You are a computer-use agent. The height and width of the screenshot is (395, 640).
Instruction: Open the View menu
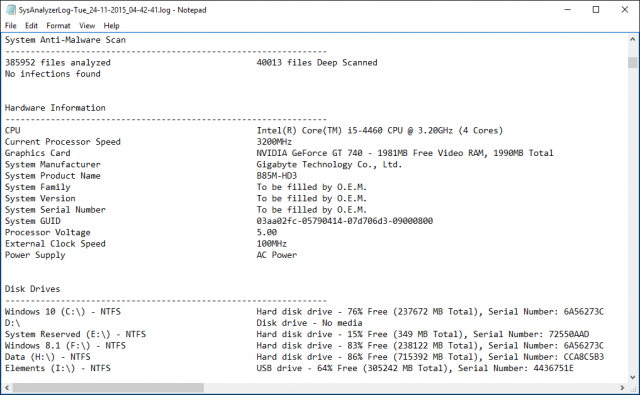[x=87, y=26]
